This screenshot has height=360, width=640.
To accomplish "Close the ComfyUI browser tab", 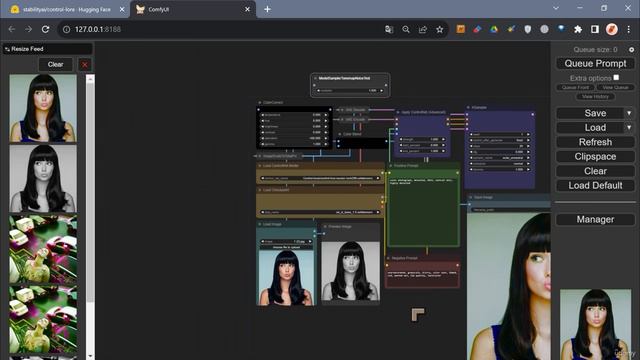I will coord(247,9).
